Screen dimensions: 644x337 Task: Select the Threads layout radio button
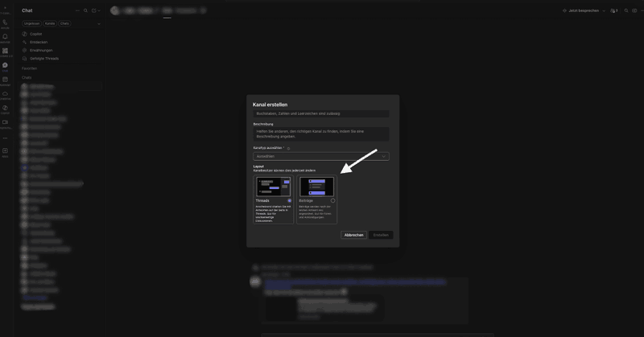click(x=290, y=201)
